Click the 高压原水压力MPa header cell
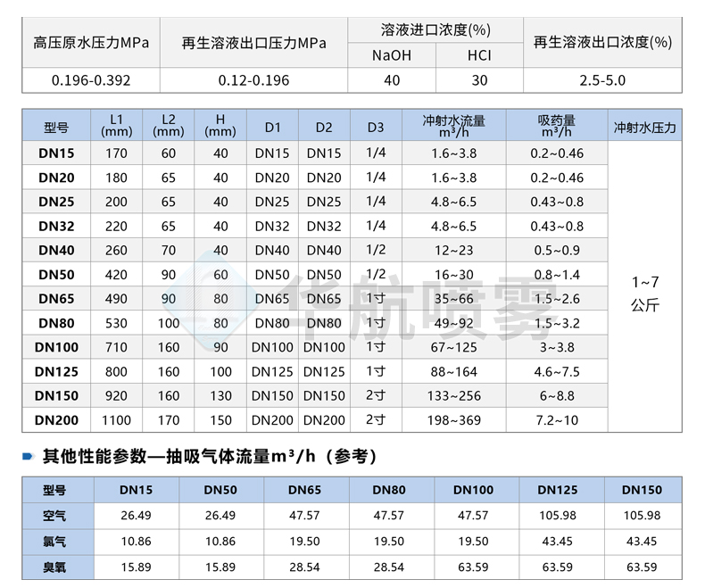The width and height of the screenshot is (705, 588). pyautogui.click(x=91, y=42)
